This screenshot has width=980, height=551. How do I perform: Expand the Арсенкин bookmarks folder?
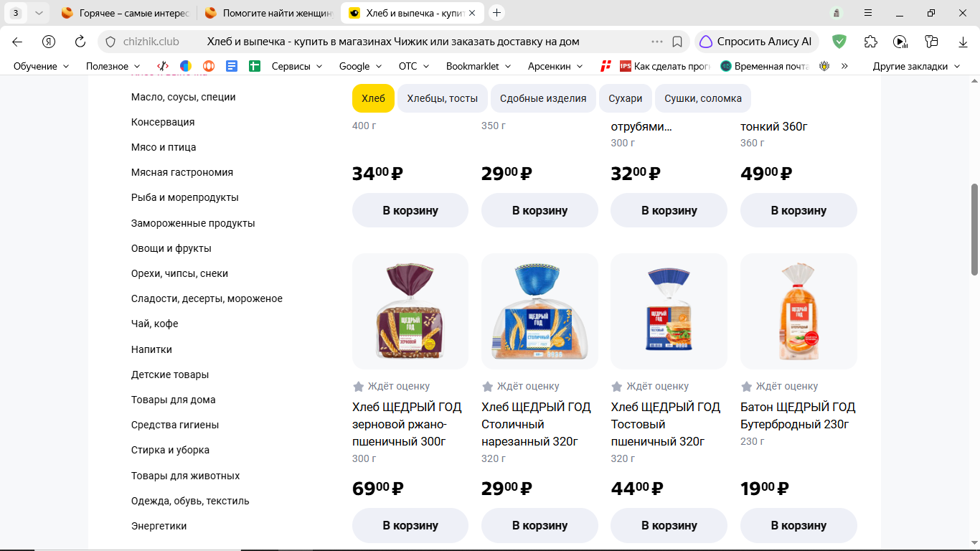click(x=556, y=66)
